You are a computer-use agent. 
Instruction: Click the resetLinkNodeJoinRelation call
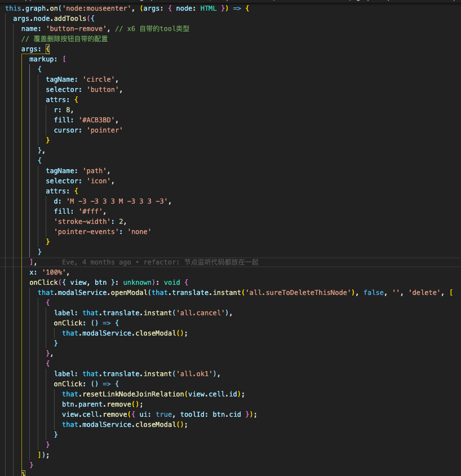point(133,394)
